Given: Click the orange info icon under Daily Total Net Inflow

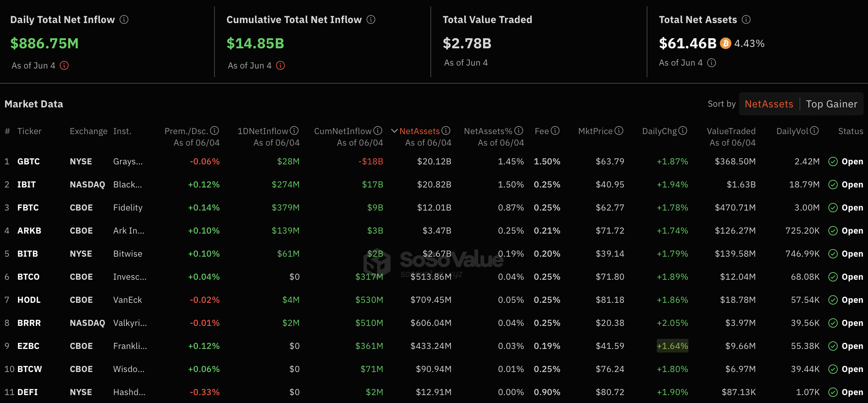Looking at the screenshot, I should point(64,66).
